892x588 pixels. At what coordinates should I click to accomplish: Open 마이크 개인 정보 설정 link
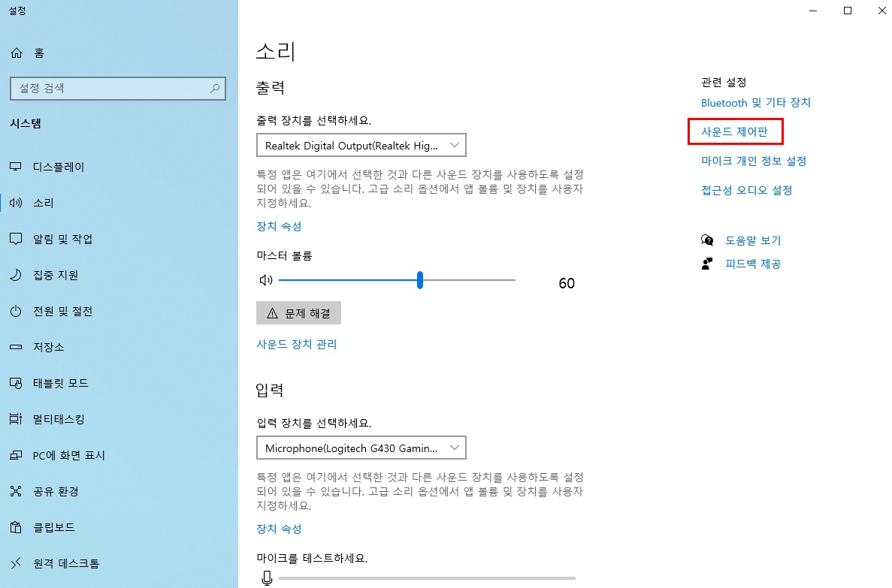coord(754,160)
